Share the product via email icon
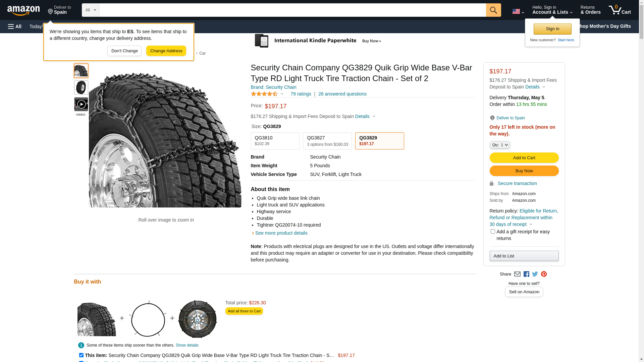 (517, 274)
